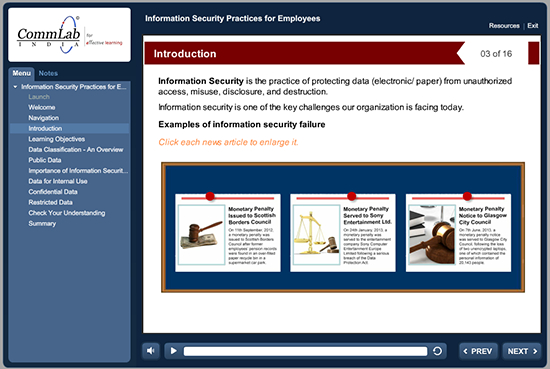550x369 pixels.
Task: Collapse the Information Security Practices tree
Action: [15, 87]
